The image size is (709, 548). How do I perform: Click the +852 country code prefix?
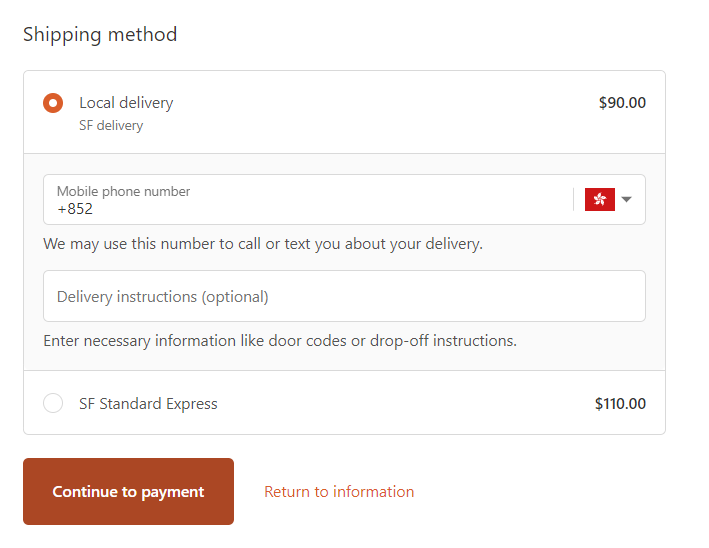pyautogui.click(x=75, y=209)
